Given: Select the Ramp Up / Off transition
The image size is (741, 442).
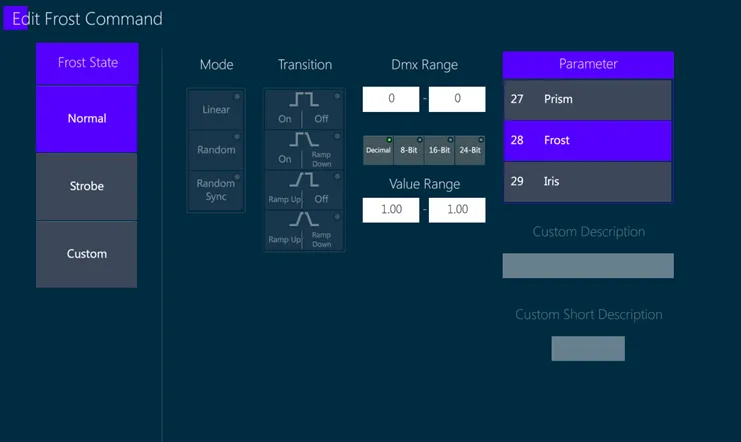Looking at the screenshot, I should coord(304,190).
